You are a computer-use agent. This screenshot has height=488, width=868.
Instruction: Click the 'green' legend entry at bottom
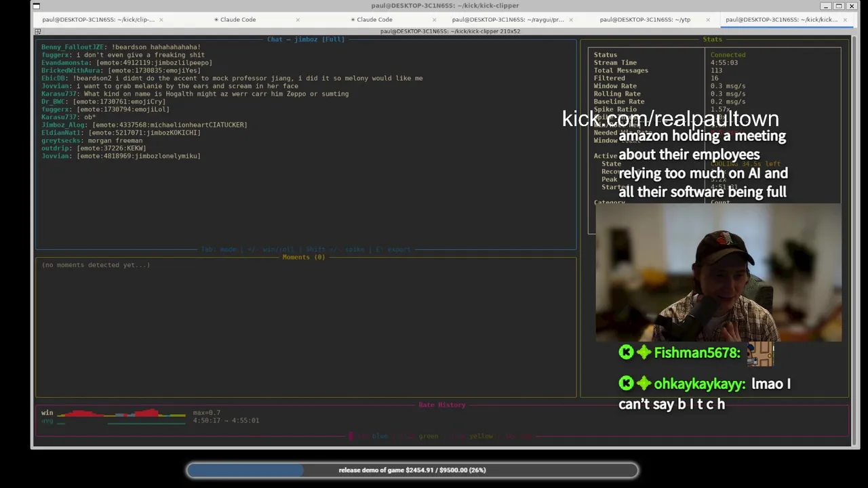(x=428, y=436)
